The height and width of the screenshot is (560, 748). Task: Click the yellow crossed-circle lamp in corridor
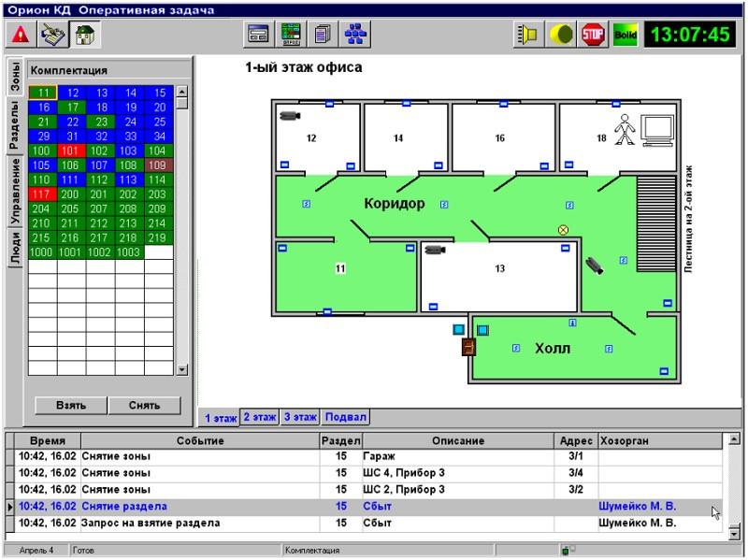[x=564, y=230]
